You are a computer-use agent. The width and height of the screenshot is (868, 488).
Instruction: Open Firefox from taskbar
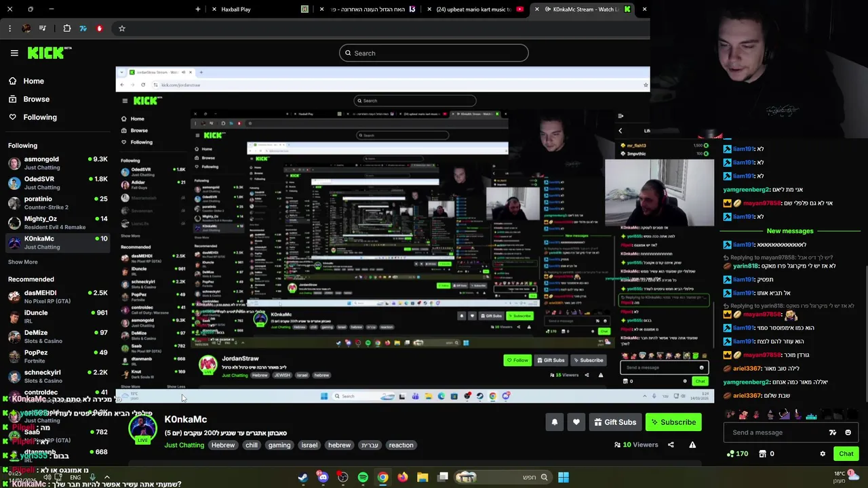(403, 477)
